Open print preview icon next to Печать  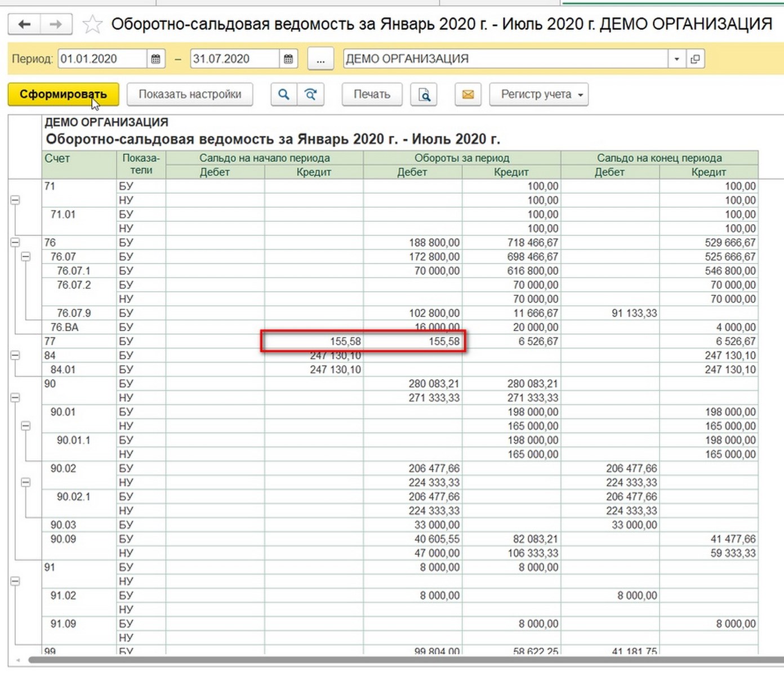[424, 95]
